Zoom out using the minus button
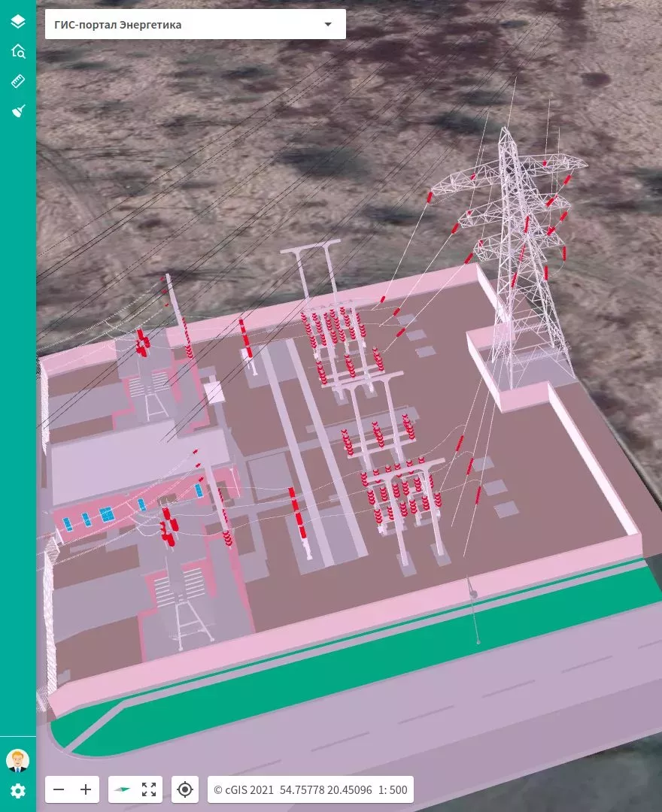Viewport: 662px width, 812px height. (58, 789)
